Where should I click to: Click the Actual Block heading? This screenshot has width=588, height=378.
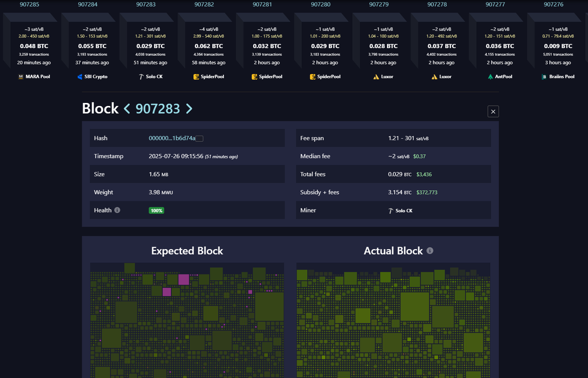coord(393,251)
